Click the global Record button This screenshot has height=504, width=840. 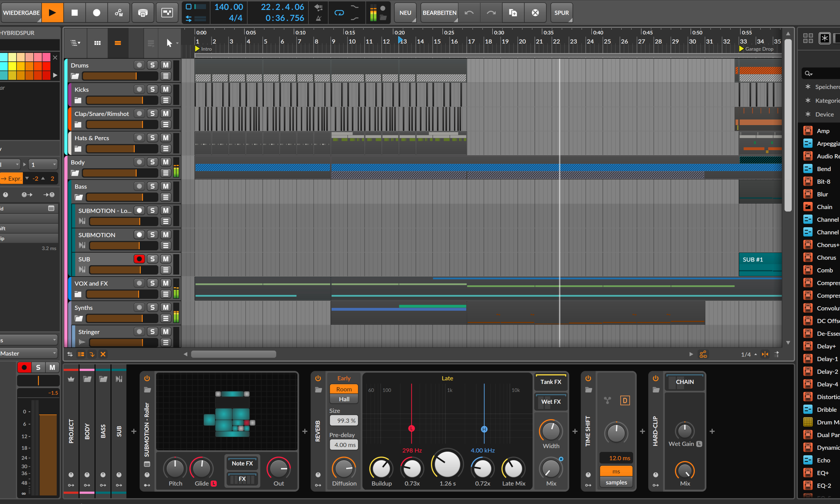pos(96,13)
